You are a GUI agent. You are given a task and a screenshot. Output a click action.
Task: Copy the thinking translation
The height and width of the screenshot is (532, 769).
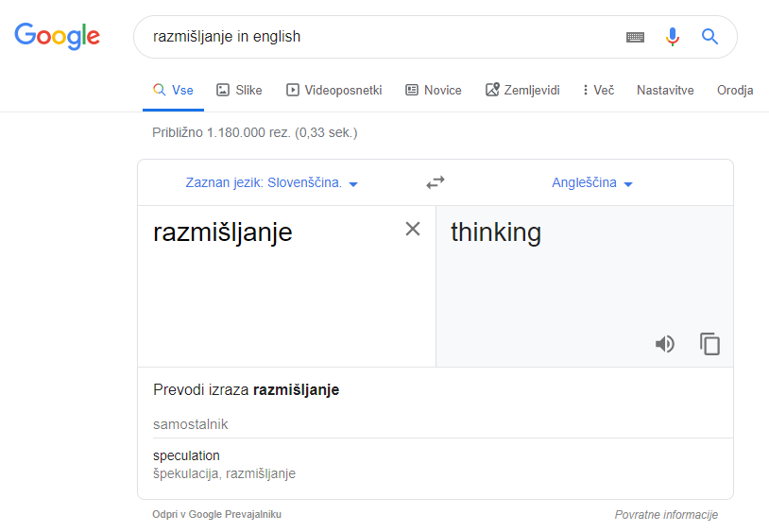(709, 344)
